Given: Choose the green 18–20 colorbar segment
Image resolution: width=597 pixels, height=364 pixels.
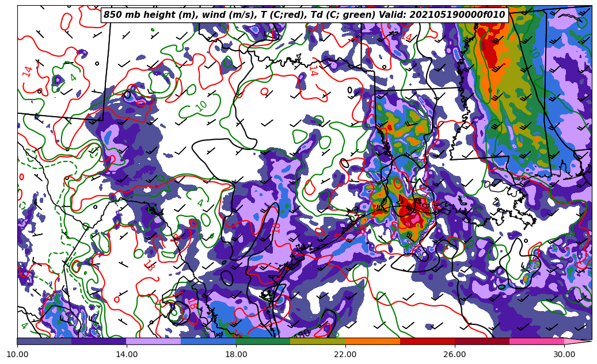Looking at the screenshot, I should (263, 341).
